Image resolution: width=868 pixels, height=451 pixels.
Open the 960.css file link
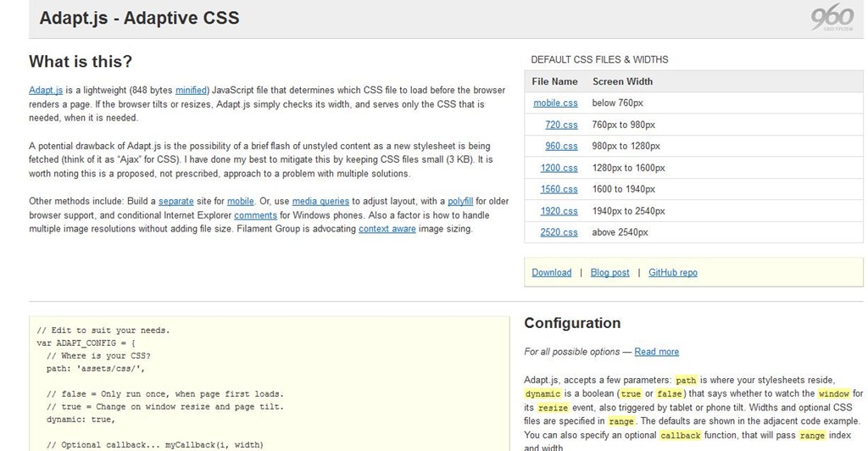pos(561,146)
